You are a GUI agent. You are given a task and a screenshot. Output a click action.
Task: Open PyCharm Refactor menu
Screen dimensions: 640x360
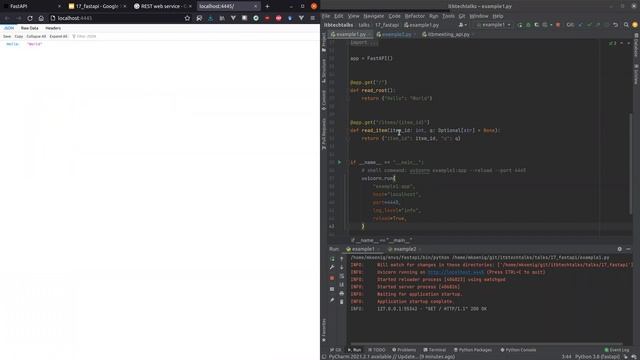(x=415, y=16)
